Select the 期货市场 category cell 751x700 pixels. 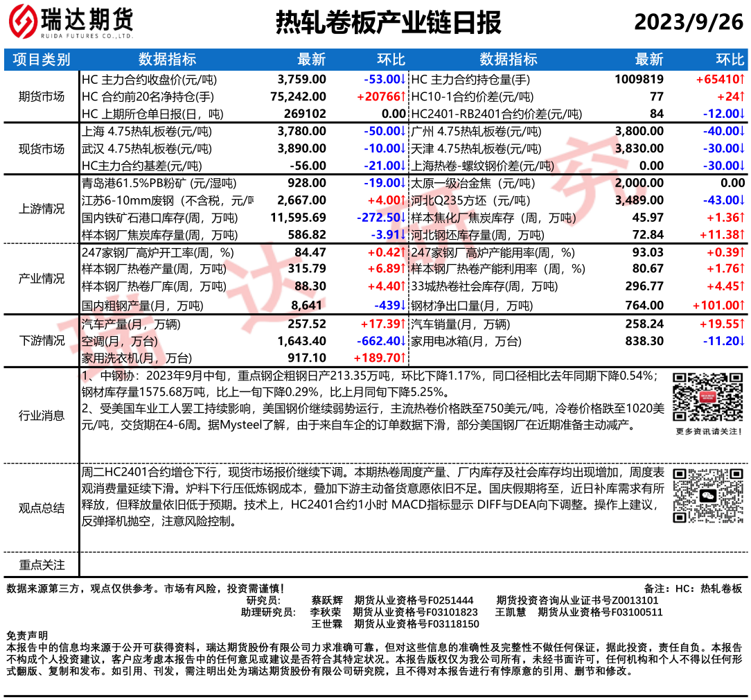click(x=42, y=97)
